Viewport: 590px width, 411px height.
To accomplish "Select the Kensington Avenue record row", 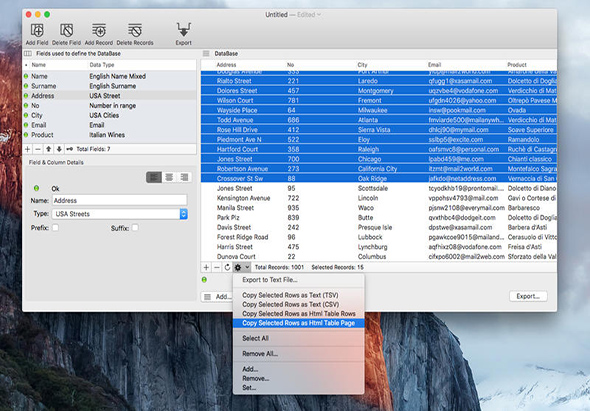I will 379,198.
